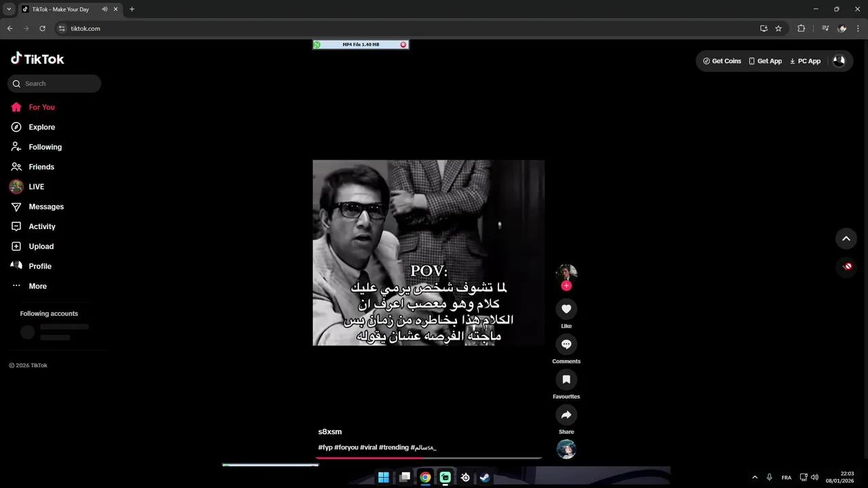Open a new browser tab

pos(132,9)
